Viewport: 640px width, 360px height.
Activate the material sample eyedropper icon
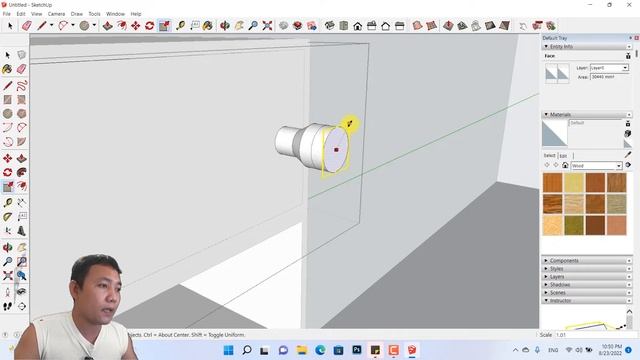point(628,154)
